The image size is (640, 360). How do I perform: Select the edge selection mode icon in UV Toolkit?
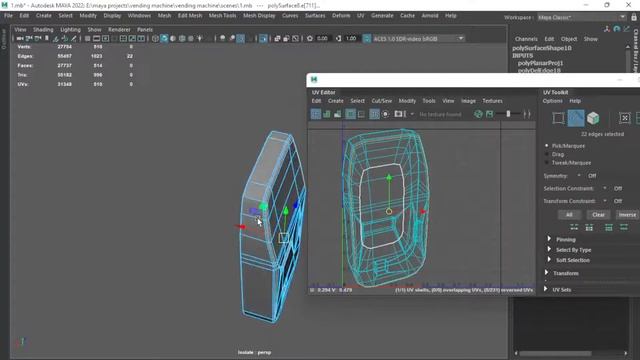point(576,118)
